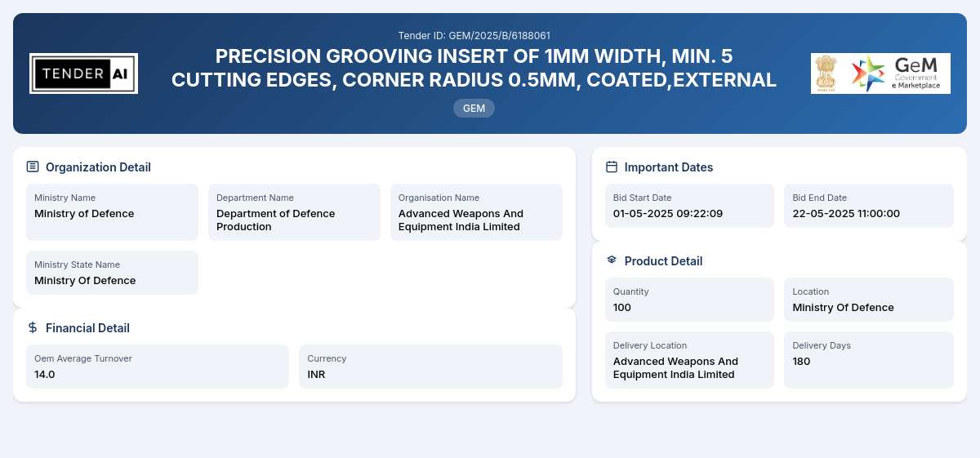This screenshot has width=980, height=458.
Task: Click Department of Defence Production value
Action: pyautogui.click(x=276, y=220)
